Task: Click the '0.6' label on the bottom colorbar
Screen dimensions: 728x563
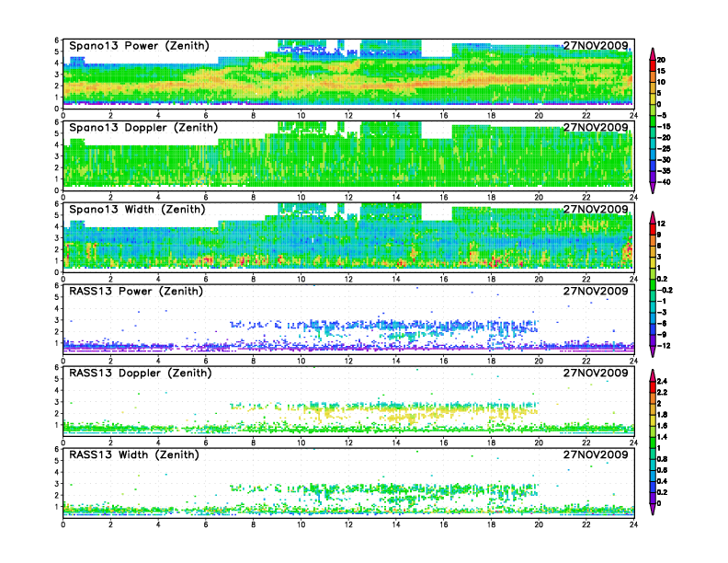Action: pyautogui.click(x=662, y=470)
